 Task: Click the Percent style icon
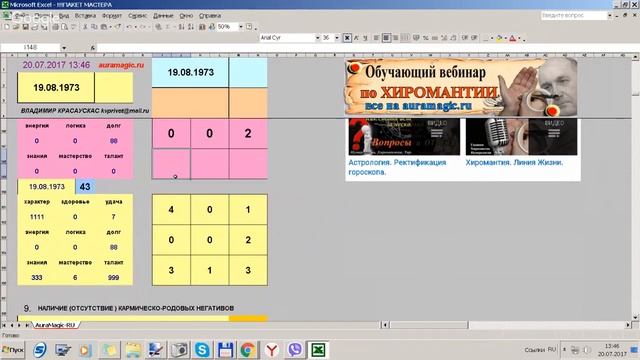(x=425, y=38)
